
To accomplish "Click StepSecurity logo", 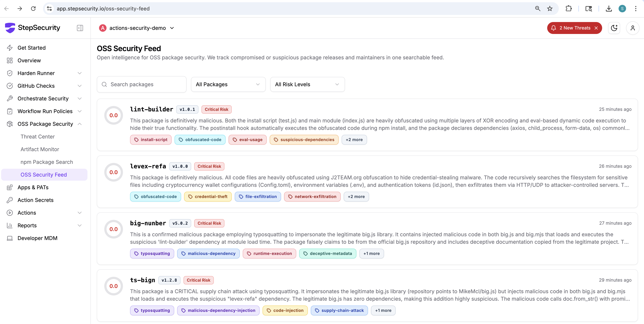I will 33,28.
